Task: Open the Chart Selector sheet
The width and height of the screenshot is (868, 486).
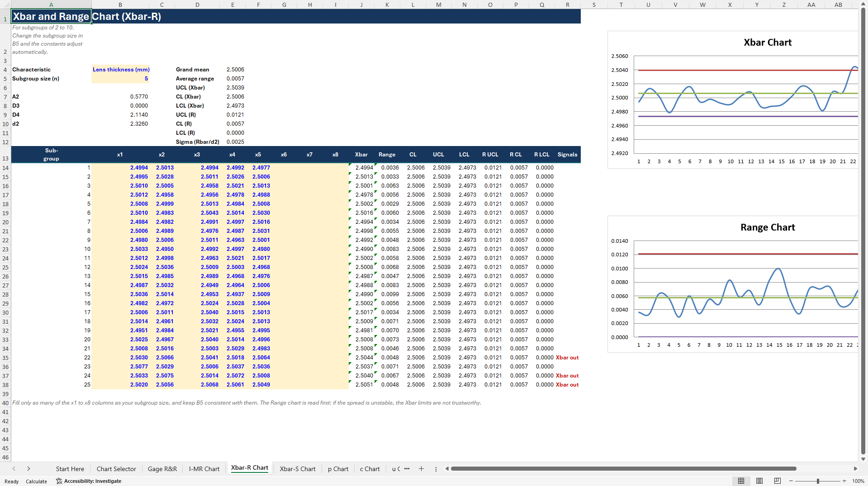Action: point(116,469)
